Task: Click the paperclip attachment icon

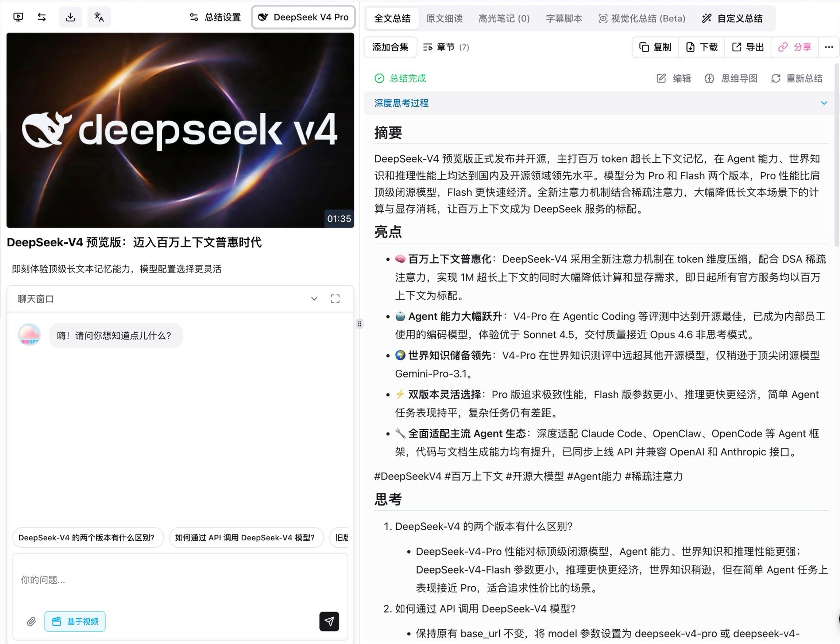Action: [31, 621]
